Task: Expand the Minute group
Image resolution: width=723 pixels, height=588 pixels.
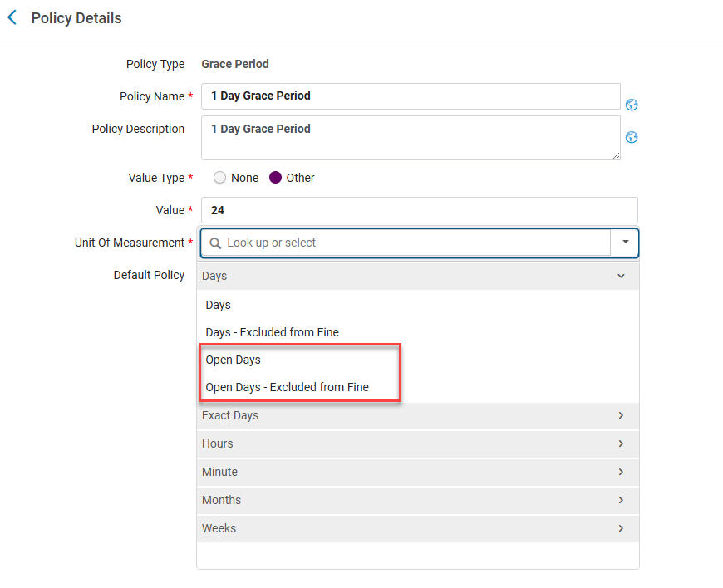Action: point(621,472)
